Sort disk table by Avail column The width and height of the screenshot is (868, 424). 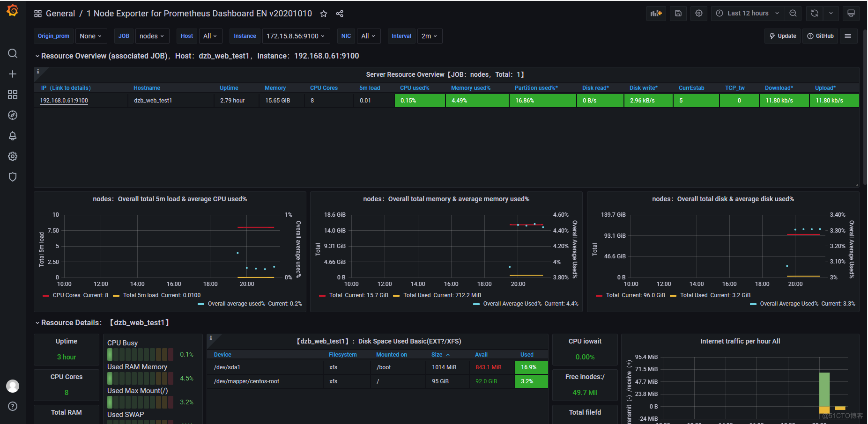pyautogui.click(x=481, y=355)
